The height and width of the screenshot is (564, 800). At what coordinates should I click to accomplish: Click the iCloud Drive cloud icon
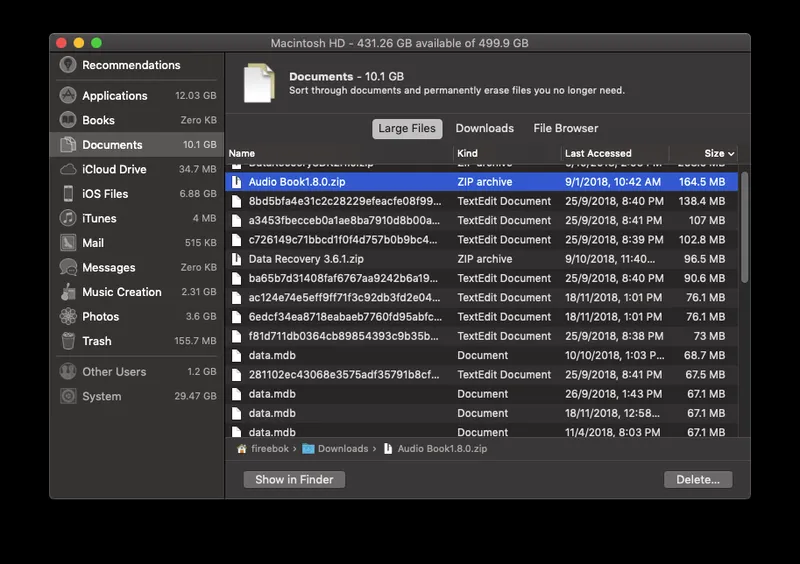coord(68,169)
